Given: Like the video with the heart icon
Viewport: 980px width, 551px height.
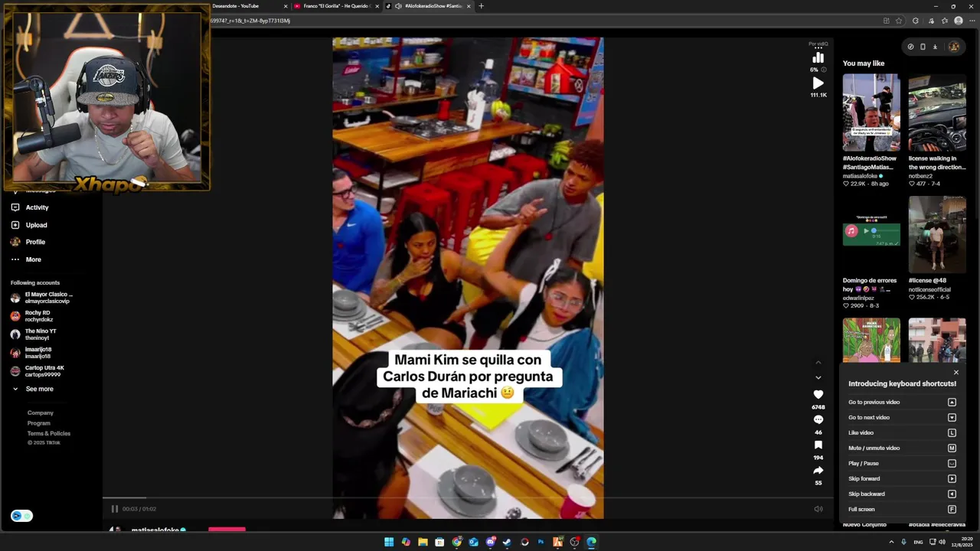Looking at the screenshot, I should (x=818, y=394).
